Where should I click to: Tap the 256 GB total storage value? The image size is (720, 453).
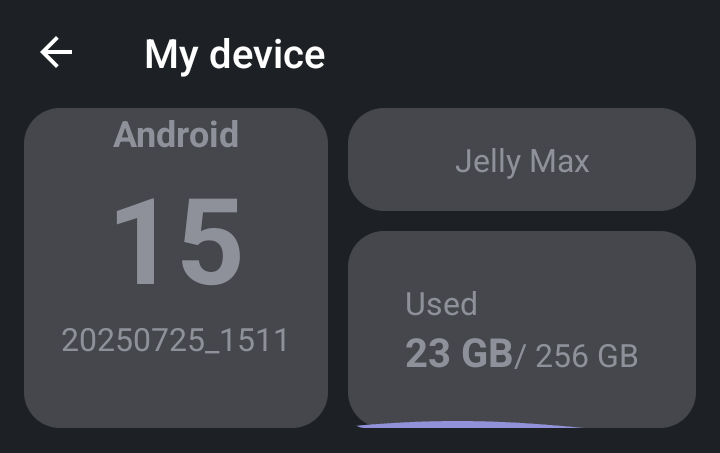tap(586, 356)
